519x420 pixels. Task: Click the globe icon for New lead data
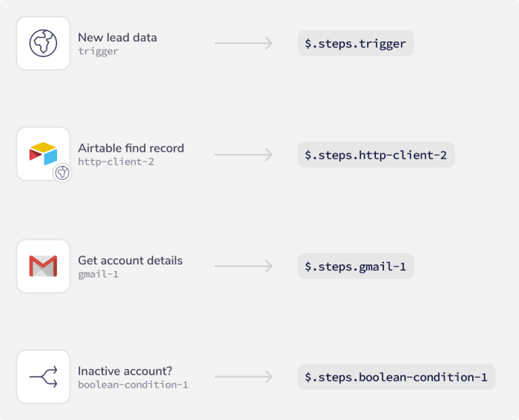[x=43, y=43]
